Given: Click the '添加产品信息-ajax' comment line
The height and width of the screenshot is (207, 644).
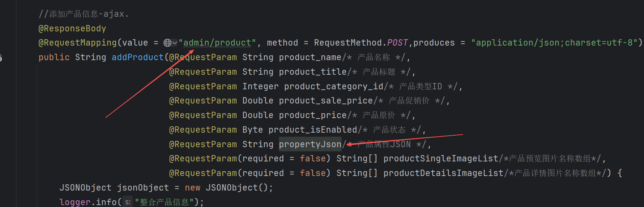Looking at the screenshot, I should [84, 14].
